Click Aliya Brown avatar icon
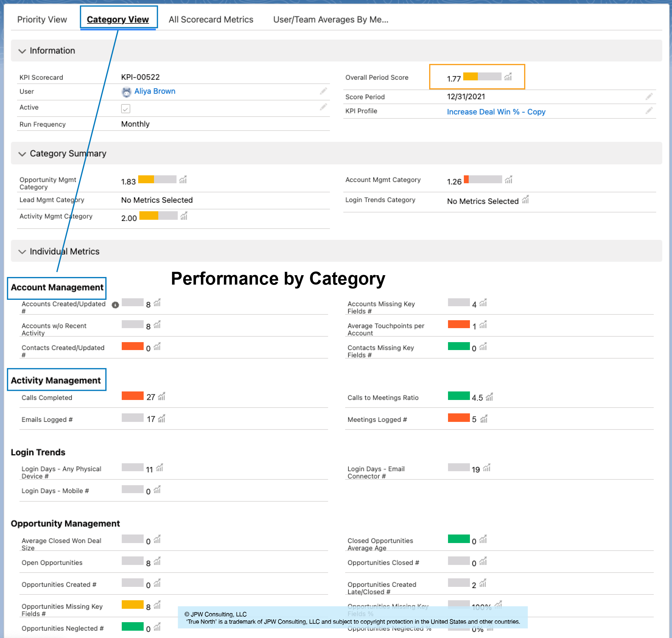The width and height of the screenshot is (672, 638). (x=126, y=92)
